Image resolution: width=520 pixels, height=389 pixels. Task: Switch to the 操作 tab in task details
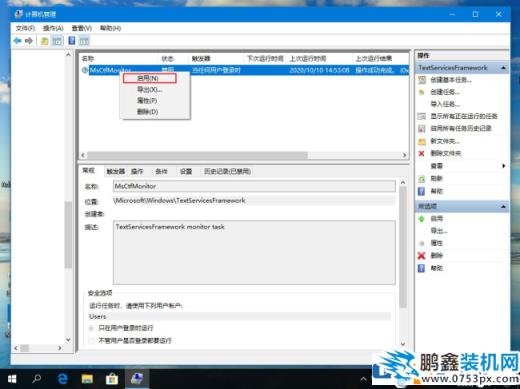click(x=137, y=171)
